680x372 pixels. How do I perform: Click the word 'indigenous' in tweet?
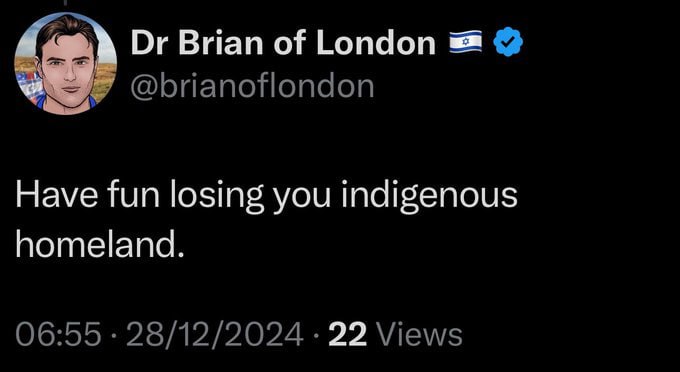coord(429,196)
